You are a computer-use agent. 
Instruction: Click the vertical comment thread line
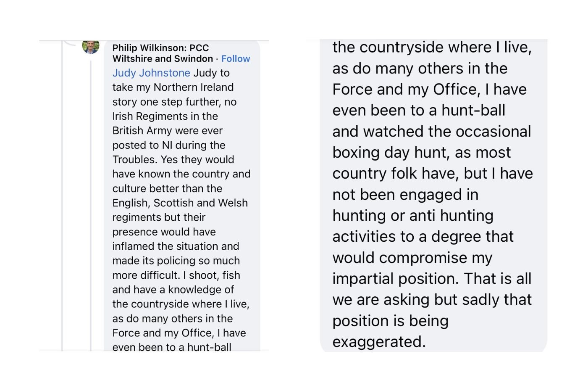coord(90,210)
